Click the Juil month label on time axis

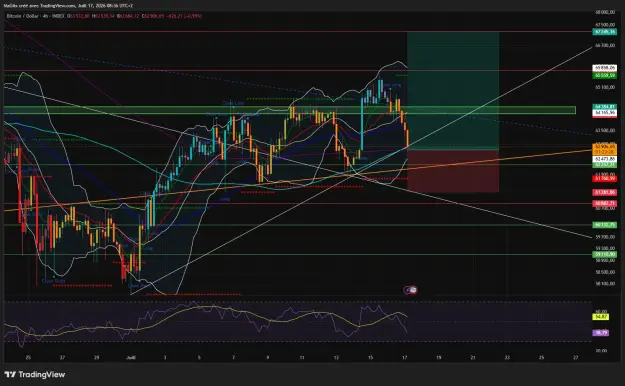click(131, 358)
